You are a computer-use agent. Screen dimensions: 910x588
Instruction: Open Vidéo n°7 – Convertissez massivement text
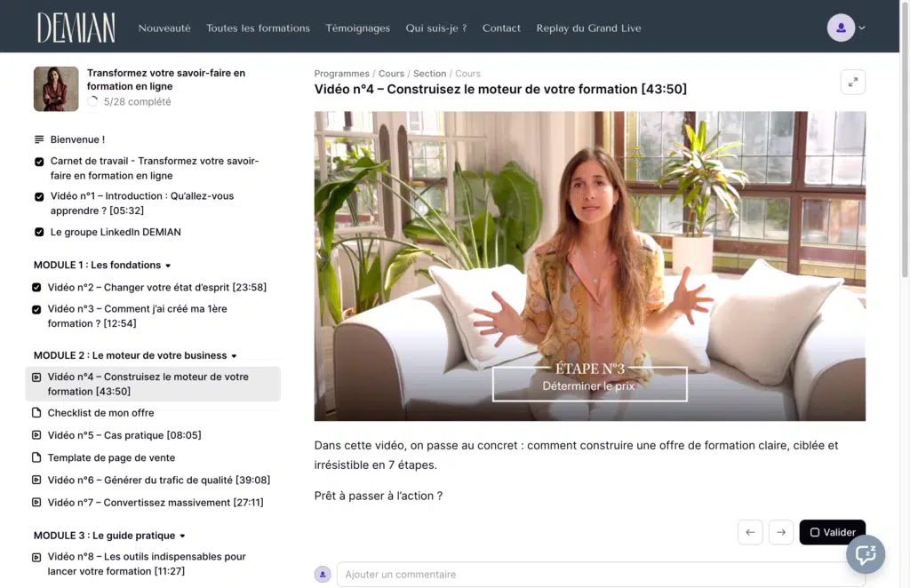click(156, 502)
